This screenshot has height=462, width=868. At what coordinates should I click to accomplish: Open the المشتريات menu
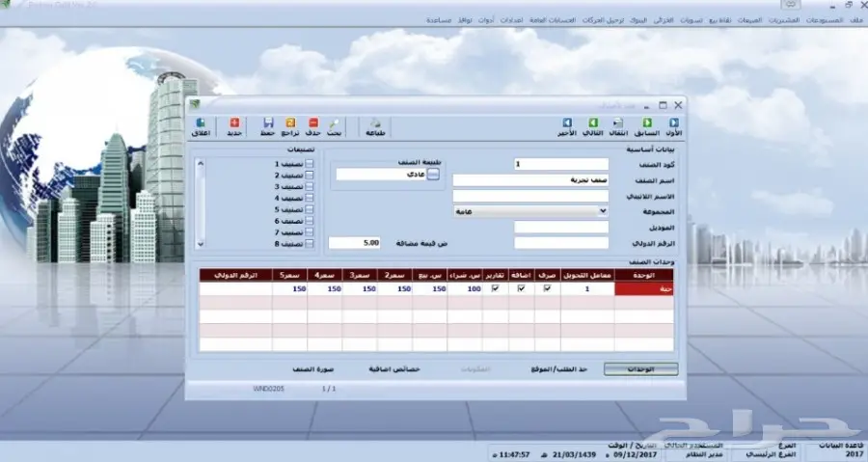(784, 20)
